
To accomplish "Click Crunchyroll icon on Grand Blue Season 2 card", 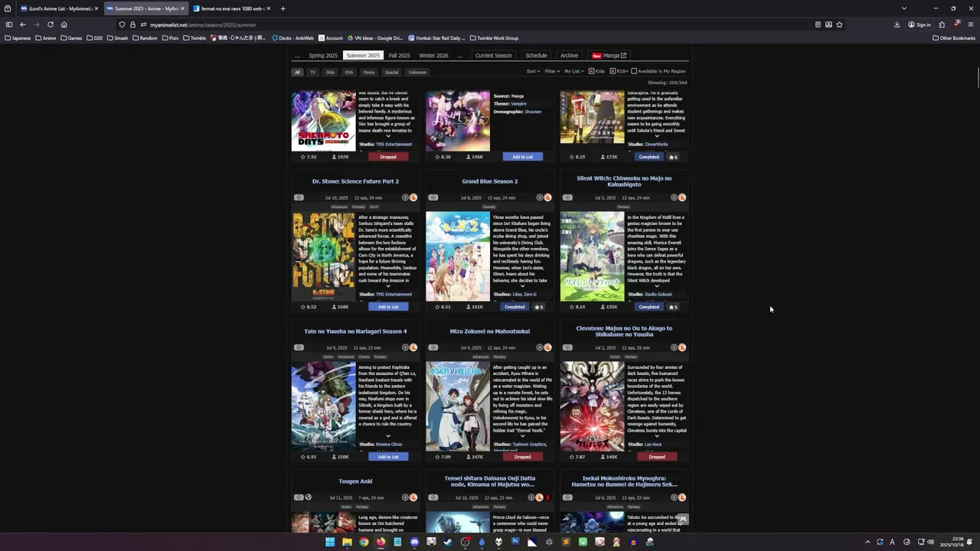I will click(547, 197).
